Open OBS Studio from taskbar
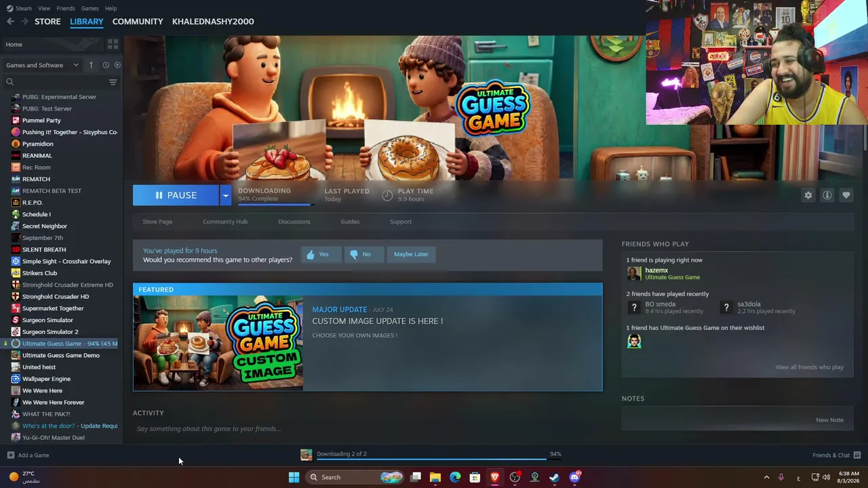Viewport: 868px width, 488px height. click(x=515, y=477)
